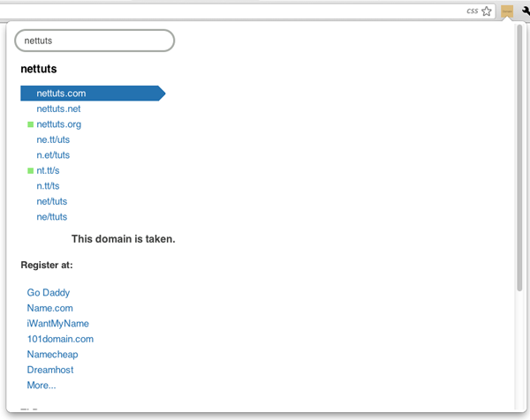Viewport: 530px width, 420px height.
Task: Visit the 101domain.com registrar link
Action: coord(60,339)
